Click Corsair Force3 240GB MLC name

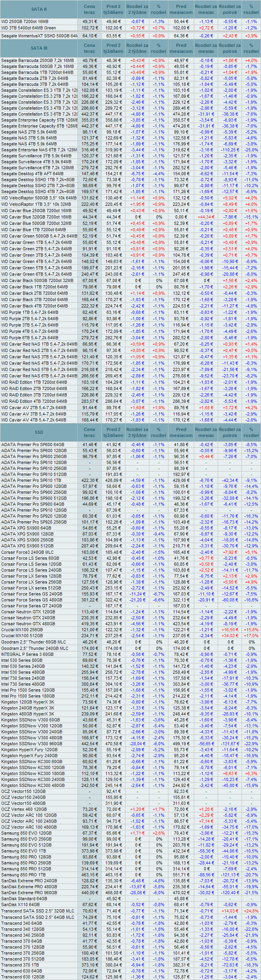27,552
